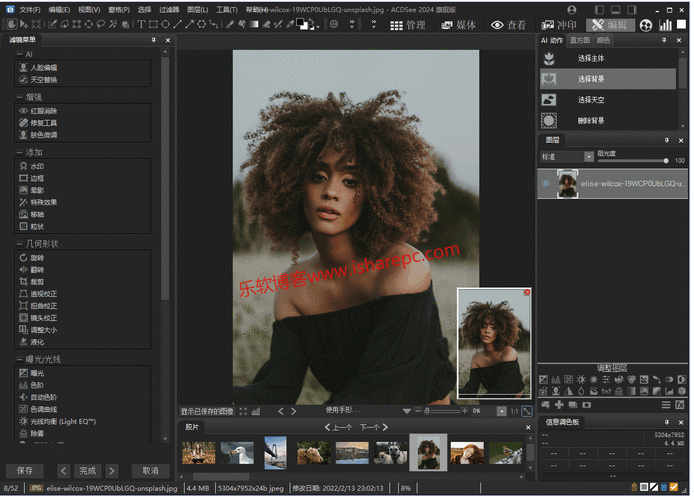Click the 取消 cancel button
Image resolution: width=694 pixels, height=500 pixels.
150,470
